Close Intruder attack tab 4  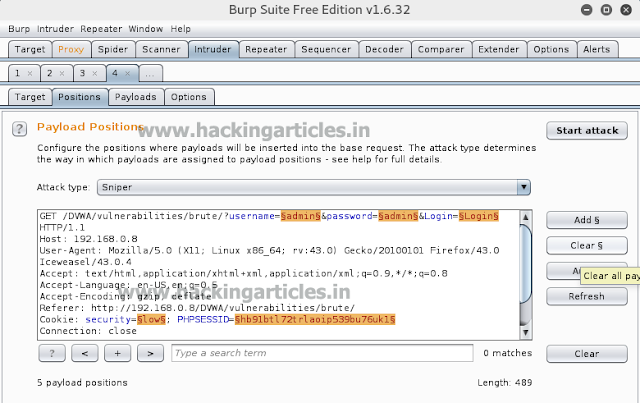(127, 73)
